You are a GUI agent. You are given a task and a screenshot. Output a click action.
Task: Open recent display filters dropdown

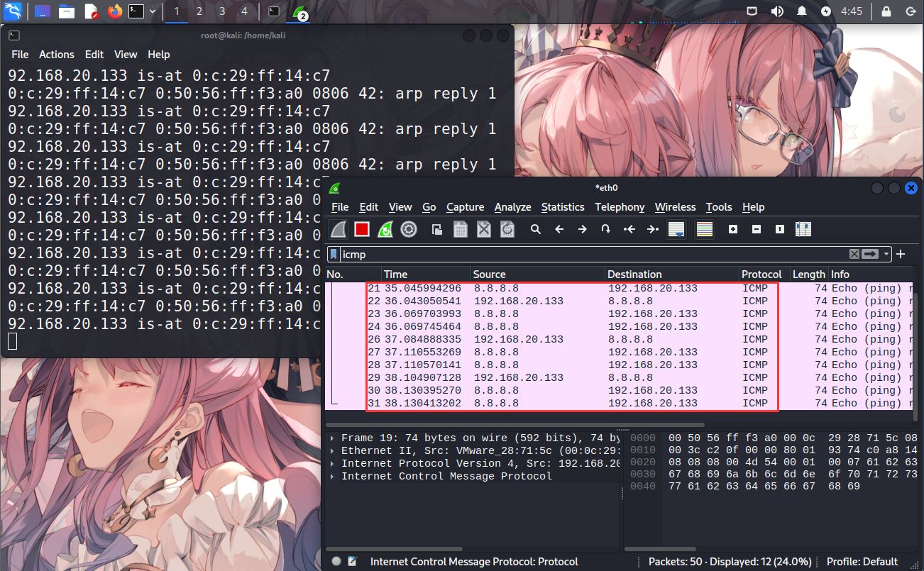pyautogui.click(x=887, y=254)
